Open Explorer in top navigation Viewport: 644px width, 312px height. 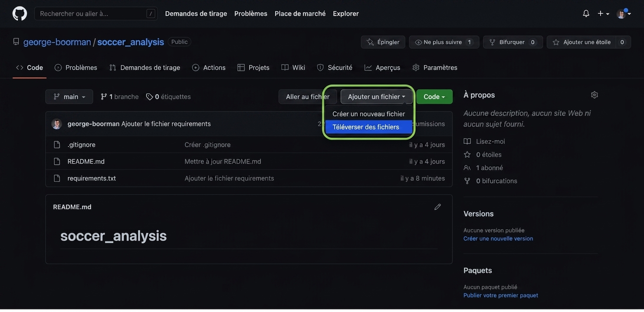(346, 13)
